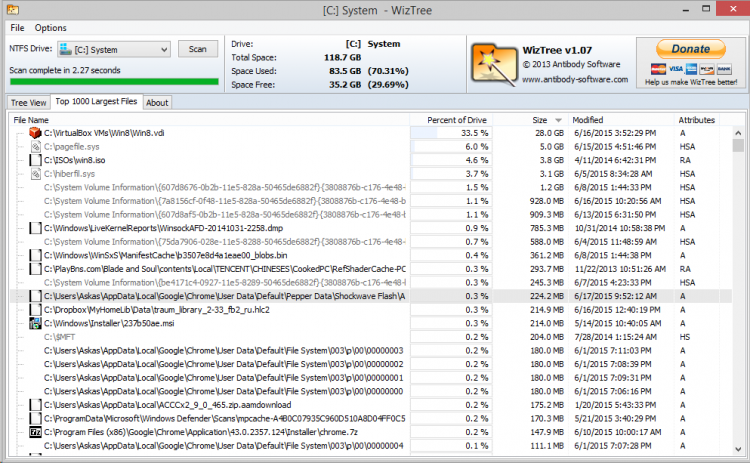Click the 147.9 MB size cell of chrome.7z
The width and height of the screenshot is (750, 463).
547,432
